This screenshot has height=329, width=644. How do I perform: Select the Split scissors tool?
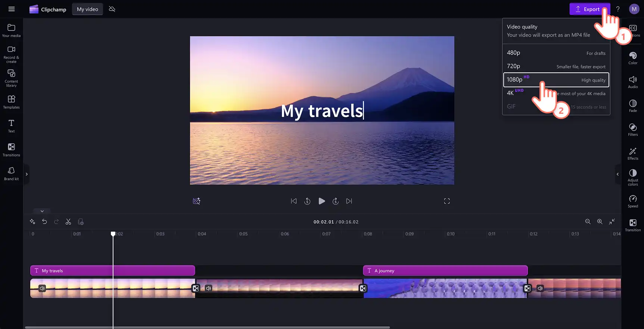[x=68, y=222]
